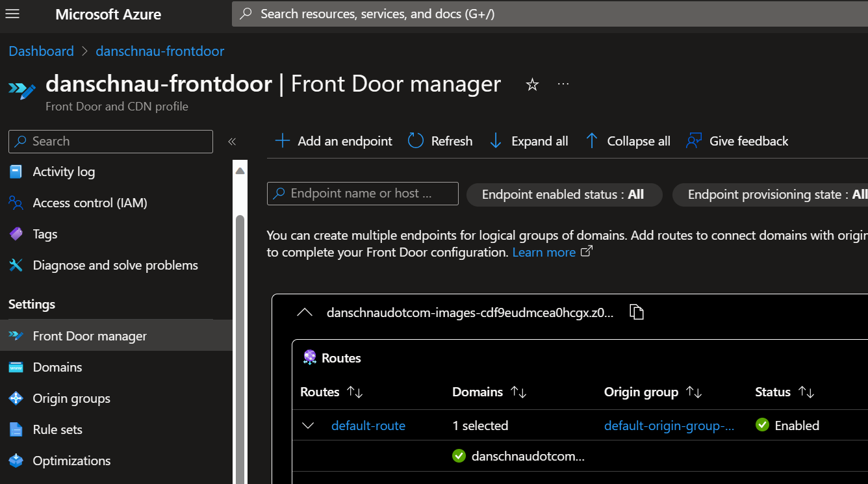Open Rule sets settings
This screenshot has width=868, height=484.
58,429
